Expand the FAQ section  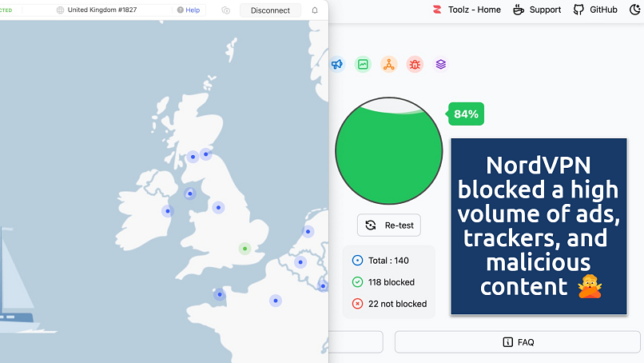(x=519, y=342)
